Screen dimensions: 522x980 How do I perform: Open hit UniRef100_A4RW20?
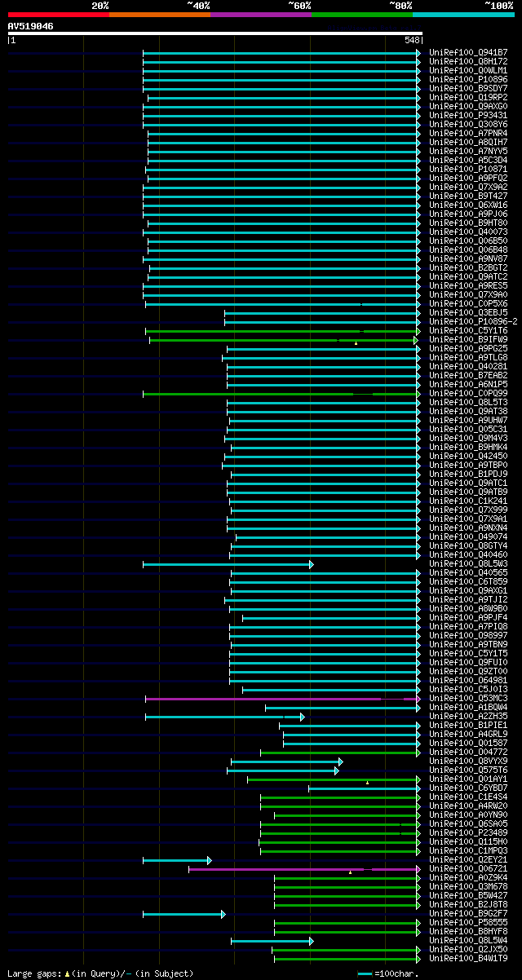pyautogui.click(x=468, y=806)
